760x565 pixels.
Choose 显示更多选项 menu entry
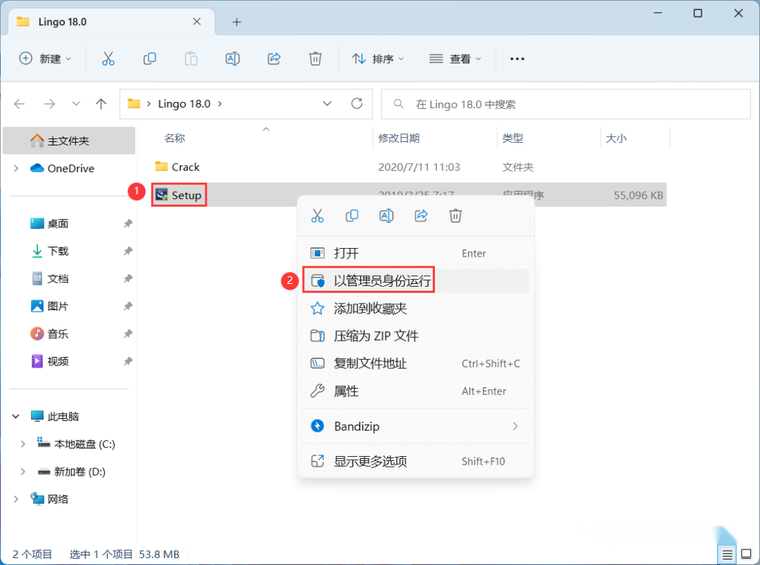click(x=416, y=461)
